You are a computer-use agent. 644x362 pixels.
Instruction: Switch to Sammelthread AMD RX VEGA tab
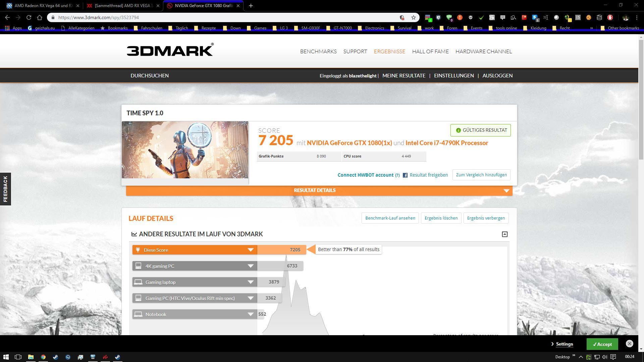click(x=122, y=6)
